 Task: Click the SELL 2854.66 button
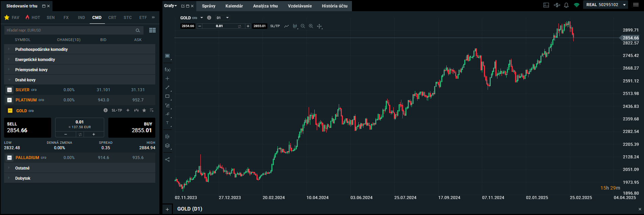(x=27, y=128)
